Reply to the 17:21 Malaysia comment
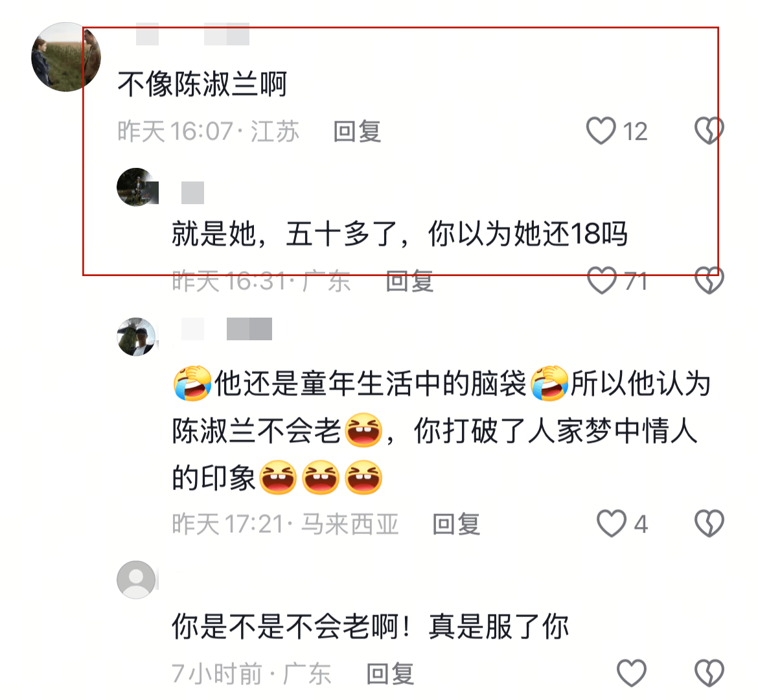 pyautogui.click(x=456, y=524)
